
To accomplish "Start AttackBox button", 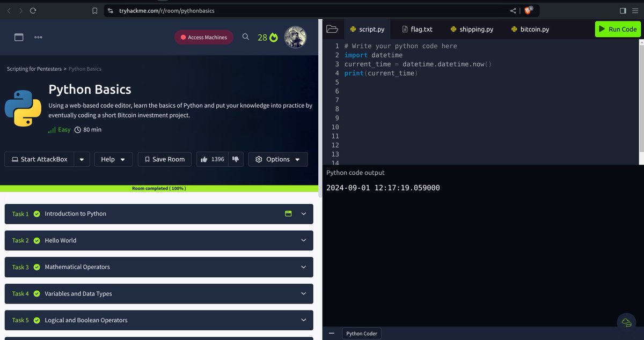I will tap(39, 159).
